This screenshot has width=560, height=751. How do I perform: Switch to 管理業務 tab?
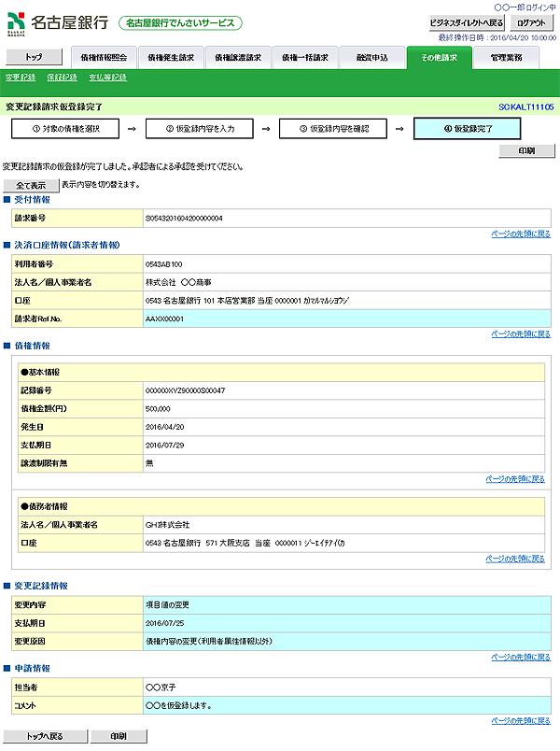[x=506, y=58]
